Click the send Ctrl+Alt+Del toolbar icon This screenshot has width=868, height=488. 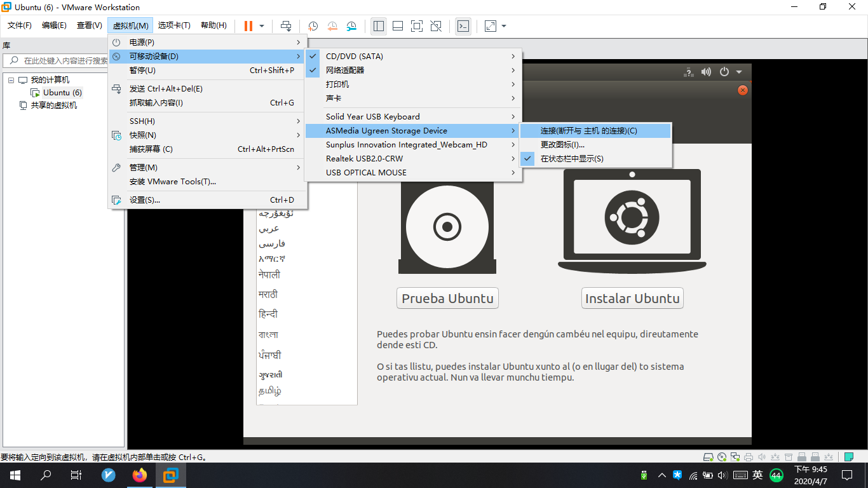(x=286, y=26)
